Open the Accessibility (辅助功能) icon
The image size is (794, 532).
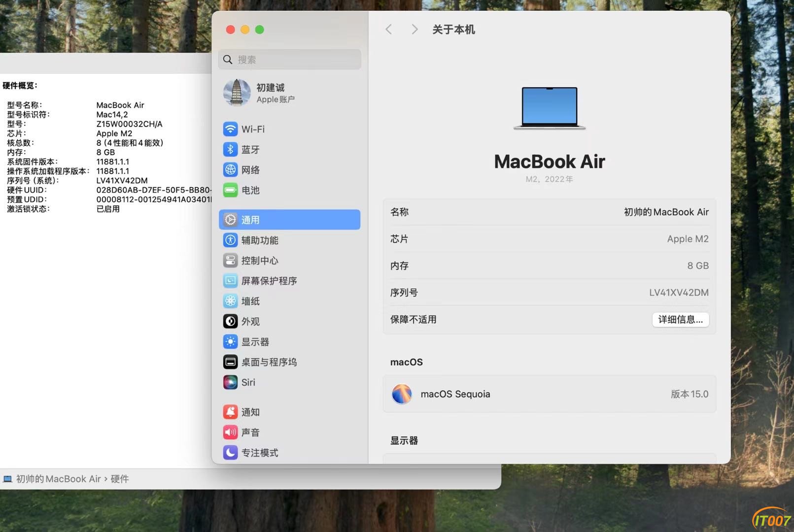coord(230,240)
